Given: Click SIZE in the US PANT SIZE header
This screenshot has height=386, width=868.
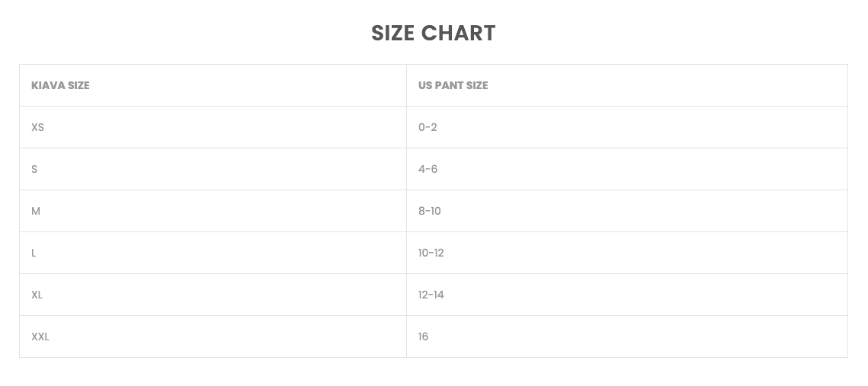Looking at the screenshot, I should [x=476, y=85].
